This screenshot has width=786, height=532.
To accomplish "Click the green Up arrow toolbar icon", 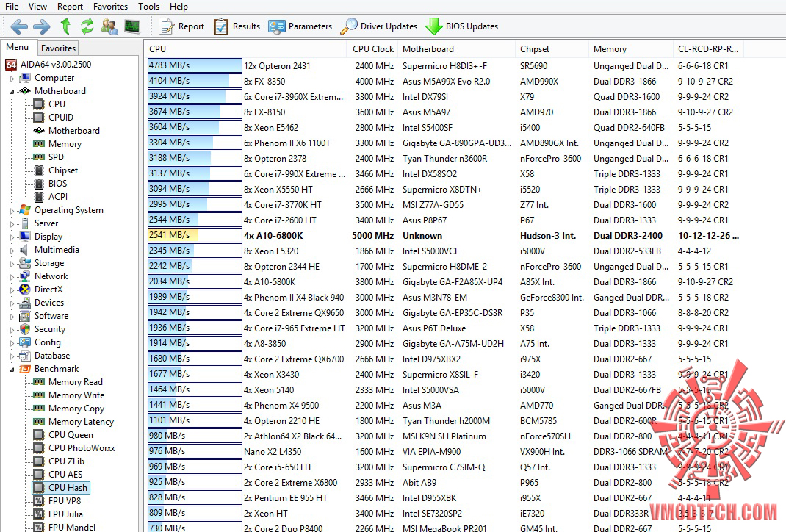I will point(65,26).
